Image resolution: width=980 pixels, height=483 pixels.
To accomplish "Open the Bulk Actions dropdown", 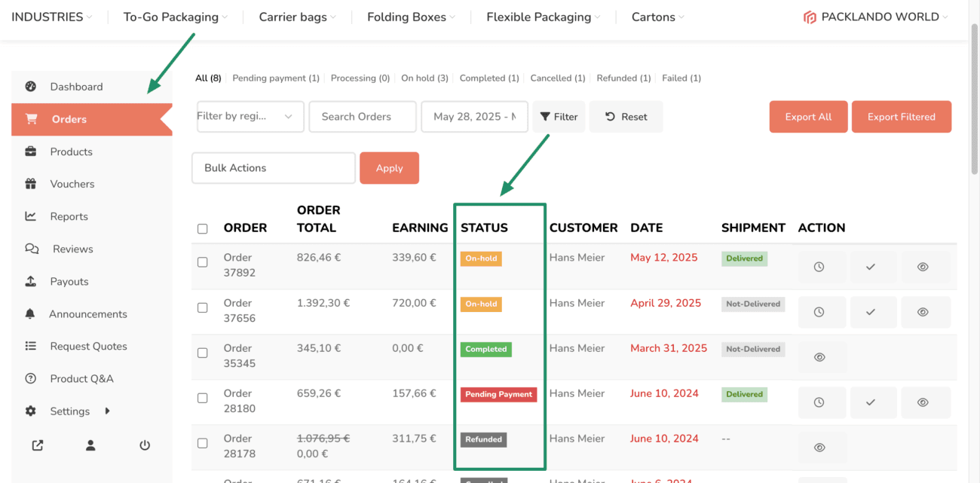I will point(274,168).
